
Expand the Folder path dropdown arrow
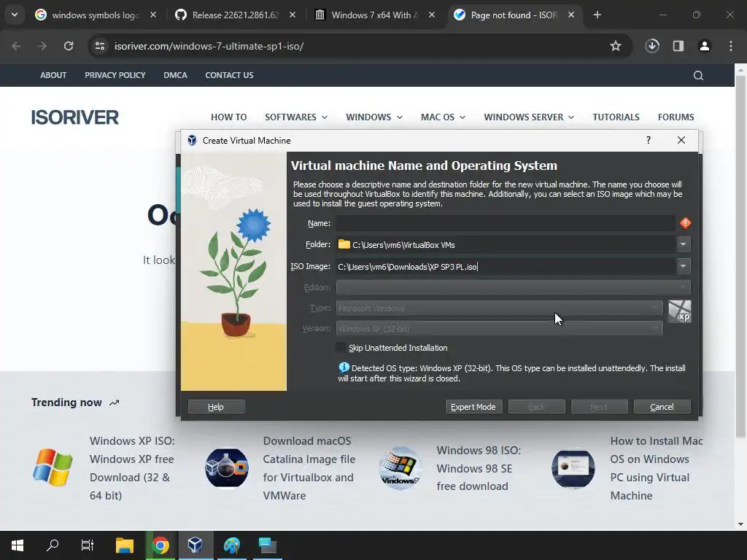pos(683,244)
